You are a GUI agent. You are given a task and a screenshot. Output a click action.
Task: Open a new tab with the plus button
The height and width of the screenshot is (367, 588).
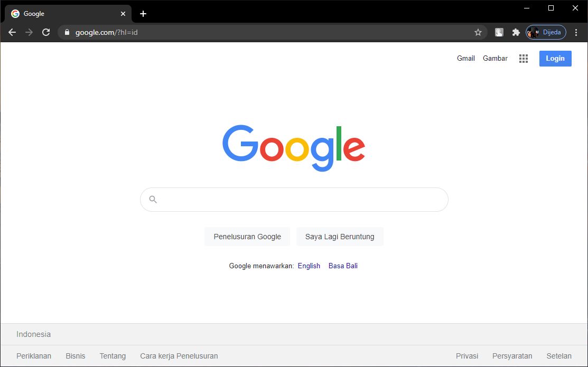coord(143,13)
